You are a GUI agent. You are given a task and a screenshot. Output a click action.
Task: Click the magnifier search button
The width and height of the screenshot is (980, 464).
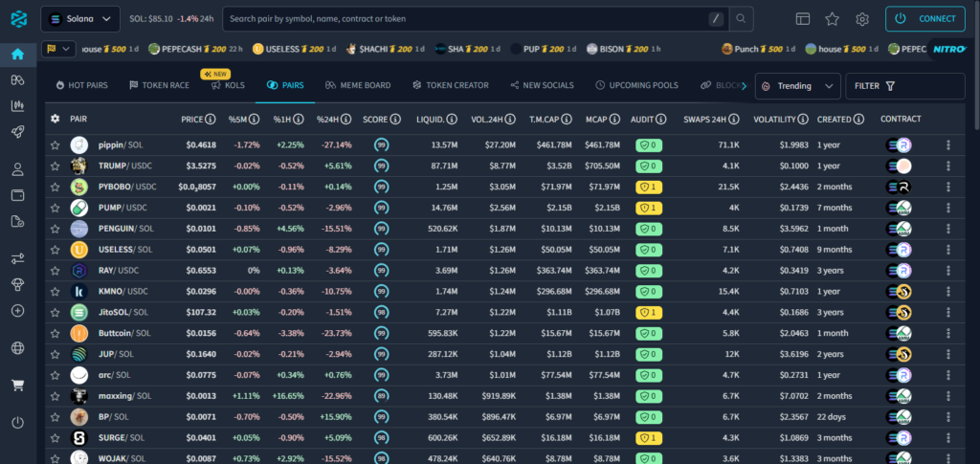pyautogui.click(x=741, y=19)
